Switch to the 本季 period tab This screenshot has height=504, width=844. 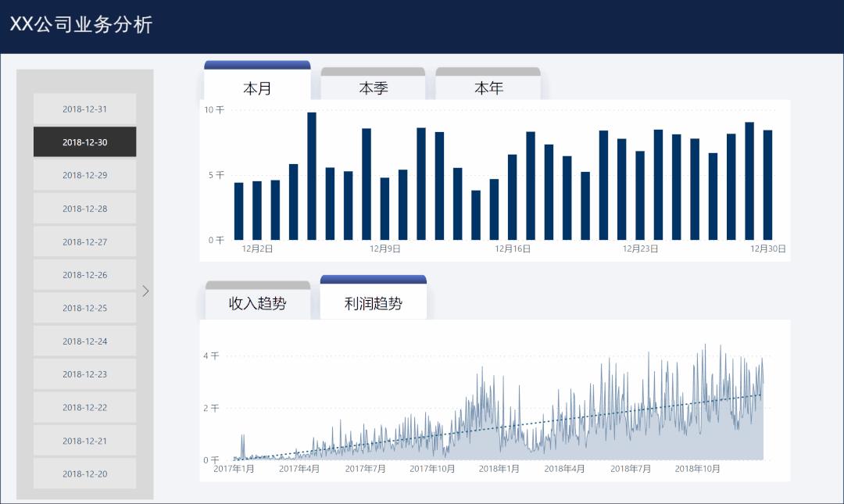coord(373,88)
